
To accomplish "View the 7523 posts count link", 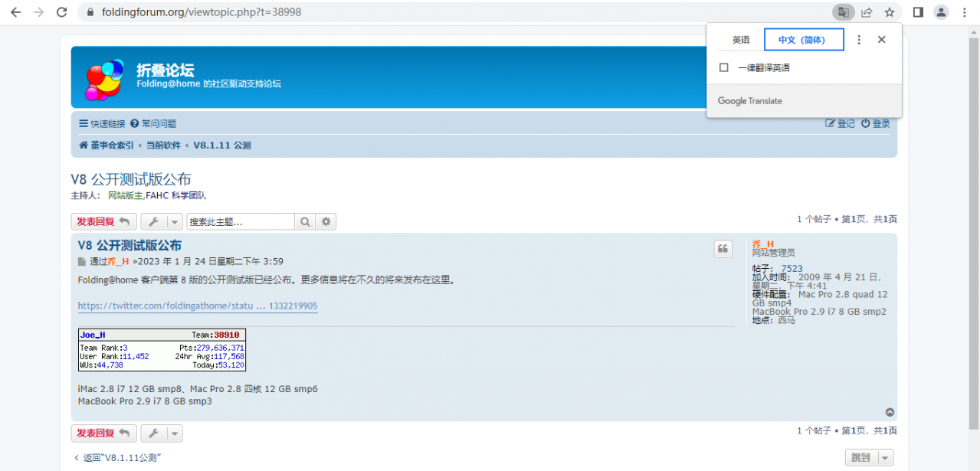I will (x=792, y=268).
